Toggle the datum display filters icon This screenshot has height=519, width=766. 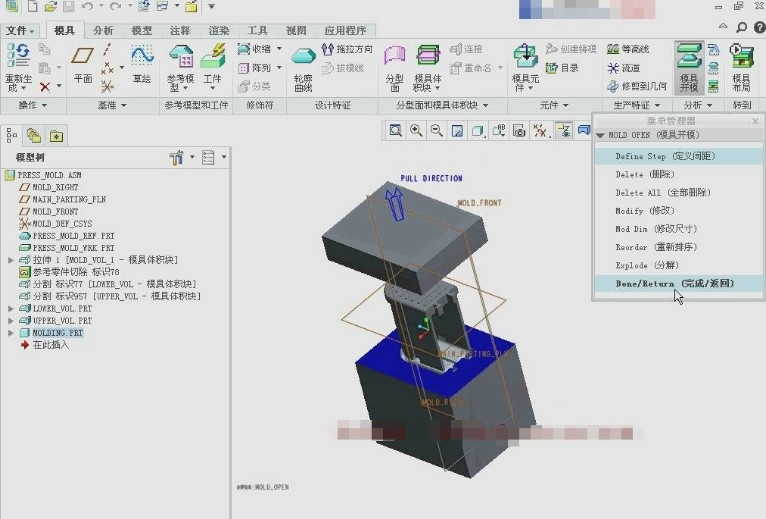tap(540, 130)
